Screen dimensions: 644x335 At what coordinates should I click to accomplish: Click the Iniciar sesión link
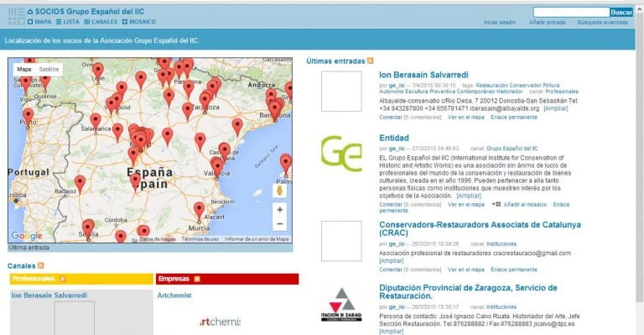click(500, 23)
